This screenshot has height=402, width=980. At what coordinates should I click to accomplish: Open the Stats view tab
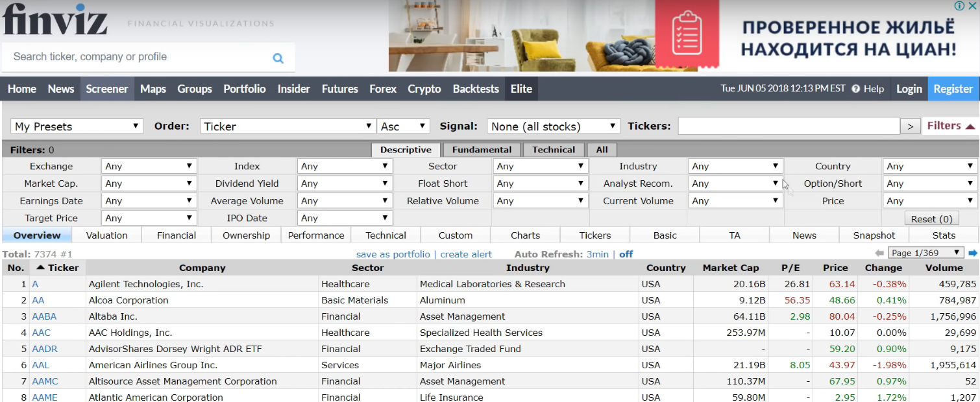click(944, 235)
